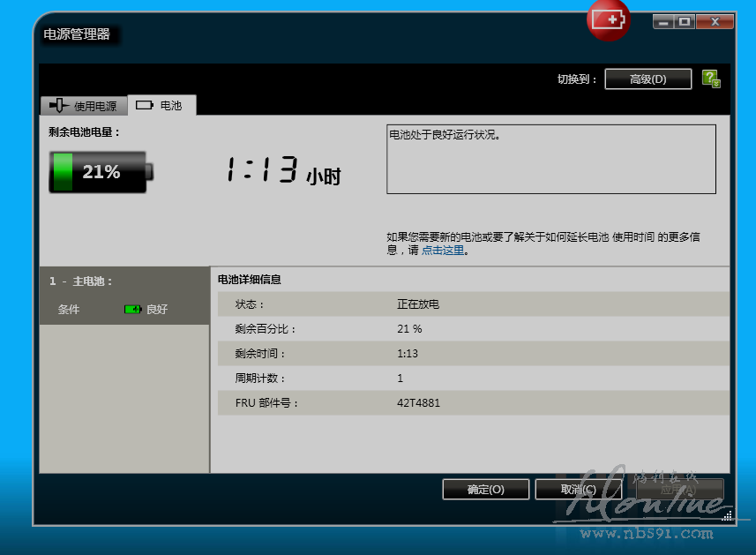Follow the 点击这里 link

(442, 251)
